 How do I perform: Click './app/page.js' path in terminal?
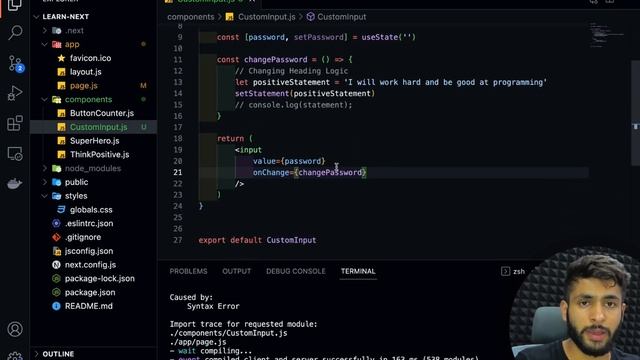point(198,342)
